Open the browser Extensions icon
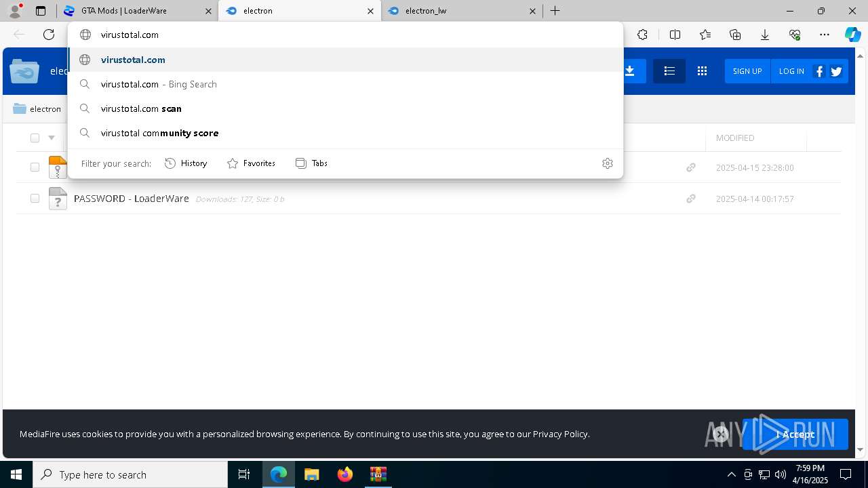 tap(642, 35)
